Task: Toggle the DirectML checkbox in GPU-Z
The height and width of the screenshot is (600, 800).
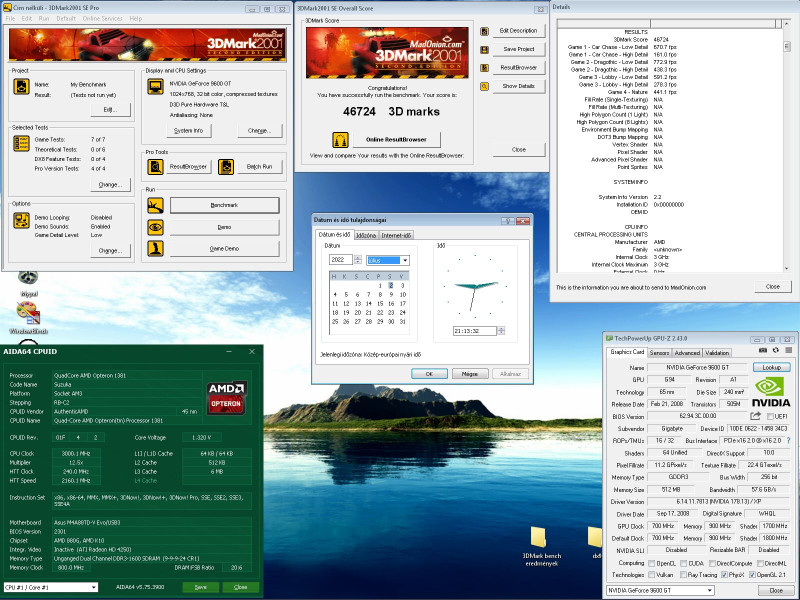Action: coord(760,563)
